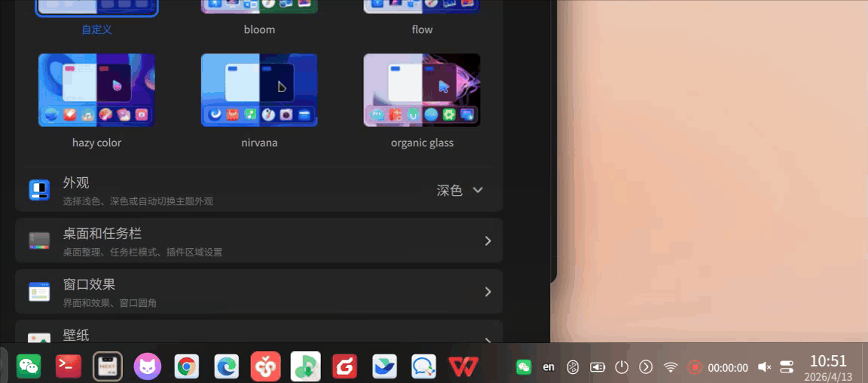Open the NEXT calendar taskbar icon
Viewport: 868px width, 383px height.
point(108,366)
